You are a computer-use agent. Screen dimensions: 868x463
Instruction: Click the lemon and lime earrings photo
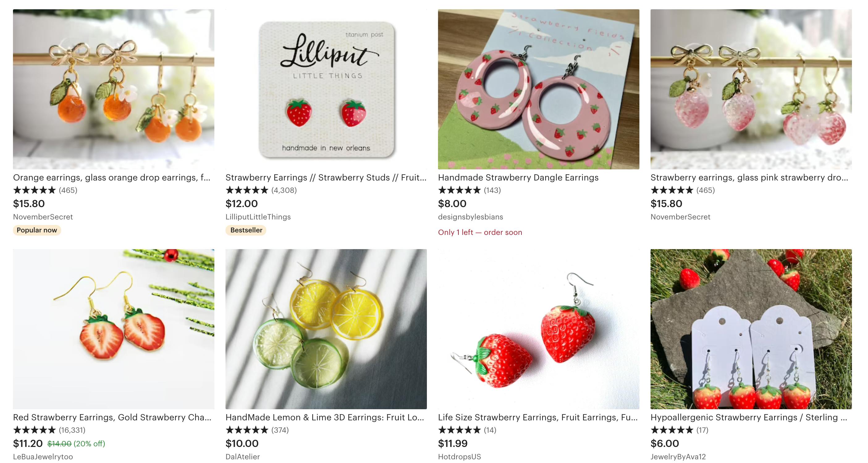[x=326, y=329]
